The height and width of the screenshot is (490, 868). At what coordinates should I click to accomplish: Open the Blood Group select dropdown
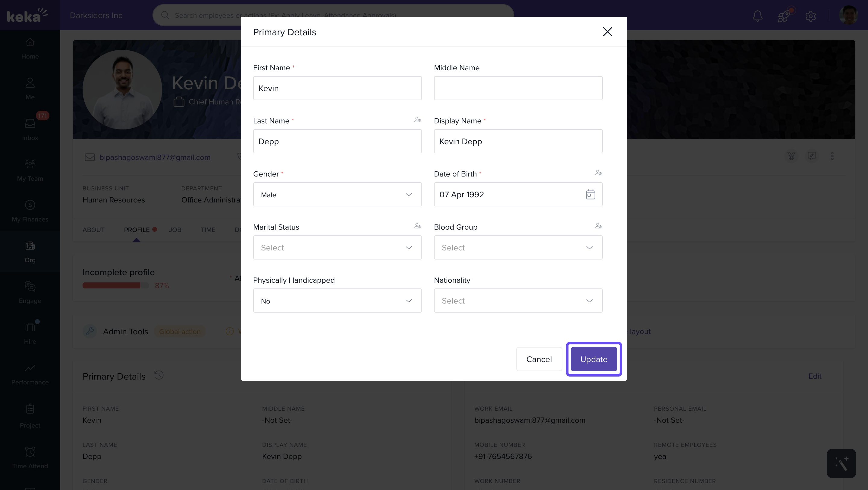click(x=518, y=247)
